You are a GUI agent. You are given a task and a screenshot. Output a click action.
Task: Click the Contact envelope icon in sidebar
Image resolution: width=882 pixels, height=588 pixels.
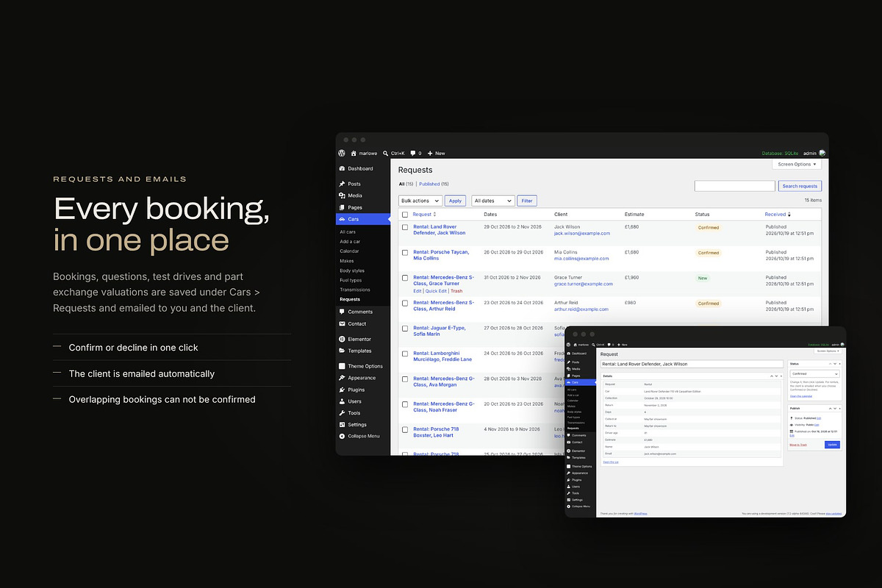343,323
